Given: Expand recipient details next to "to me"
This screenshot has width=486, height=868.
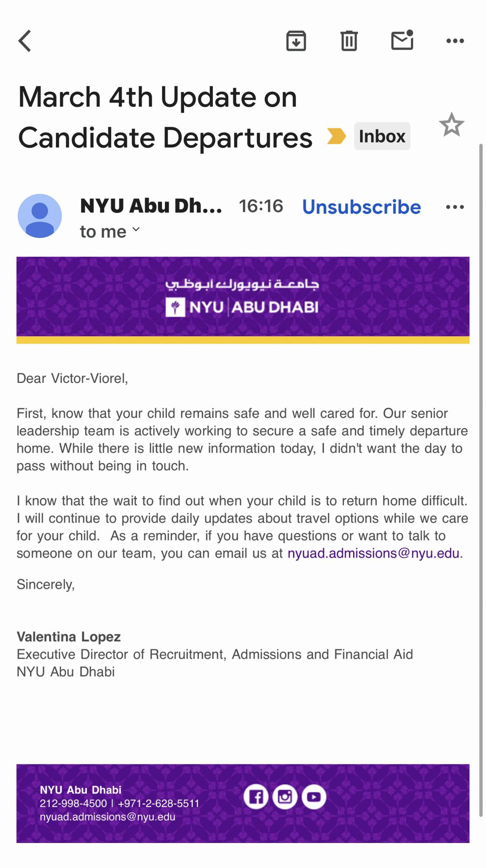Looking at the screenshot, I should tap(136, 229).
